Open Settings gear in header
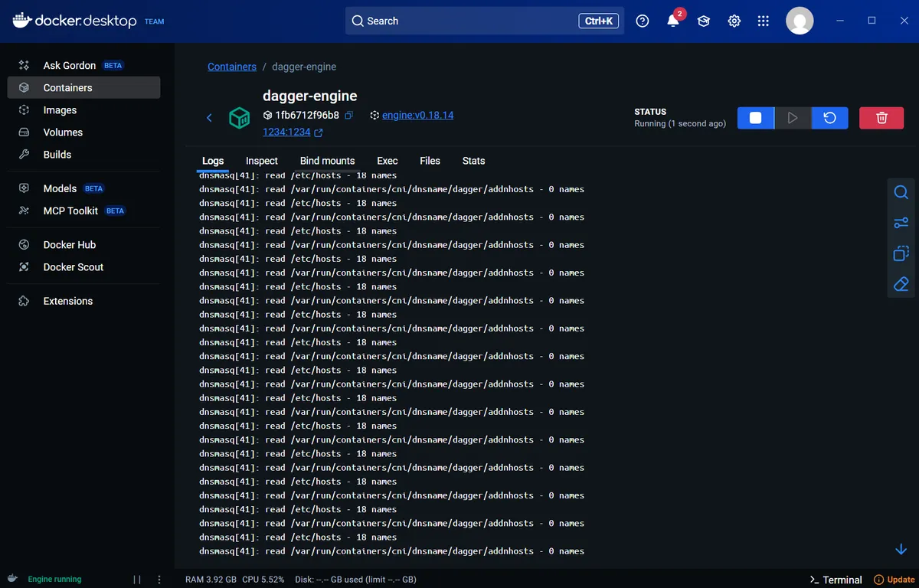 pyautogui.click(x=734, y=21)
